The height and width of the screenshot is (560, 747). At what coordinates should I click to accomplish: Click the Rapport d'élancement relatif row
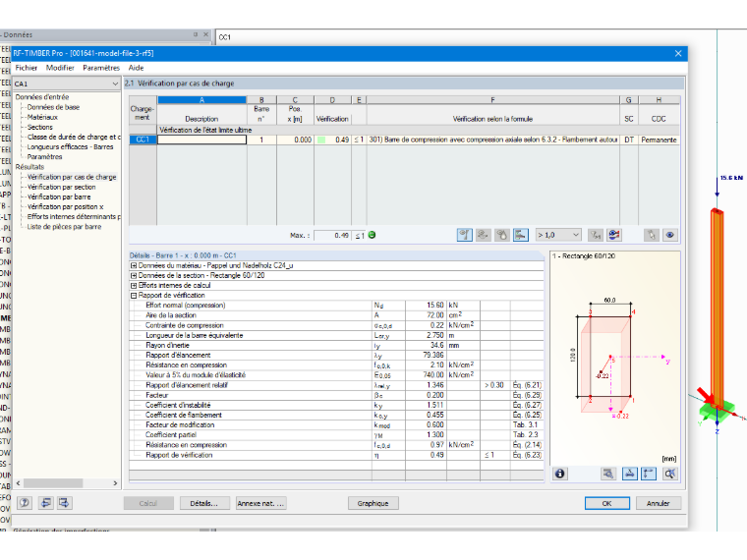point(336,385)
